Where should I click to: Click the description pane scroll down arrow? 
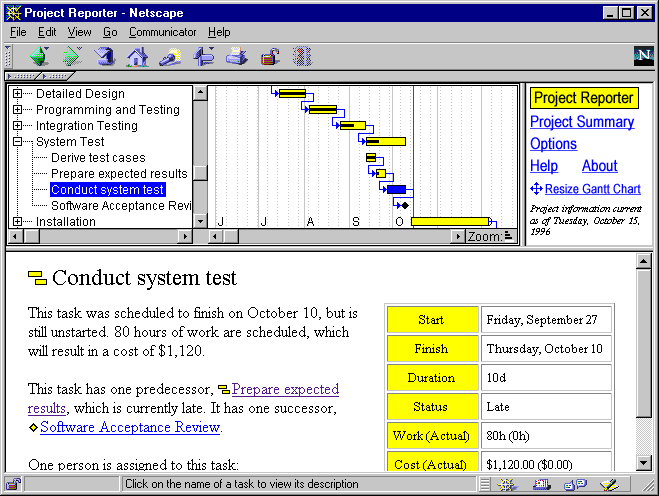tap(643, 463)
